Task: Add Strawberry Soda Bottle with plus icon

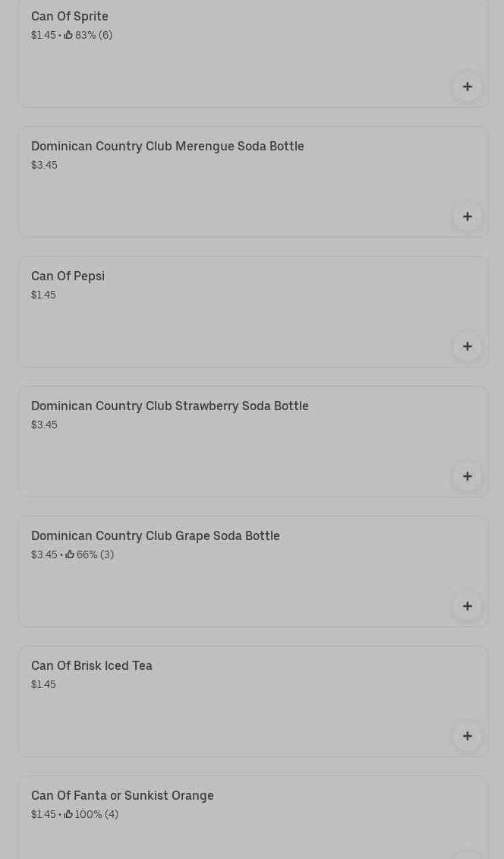Action: pos(467,476)
